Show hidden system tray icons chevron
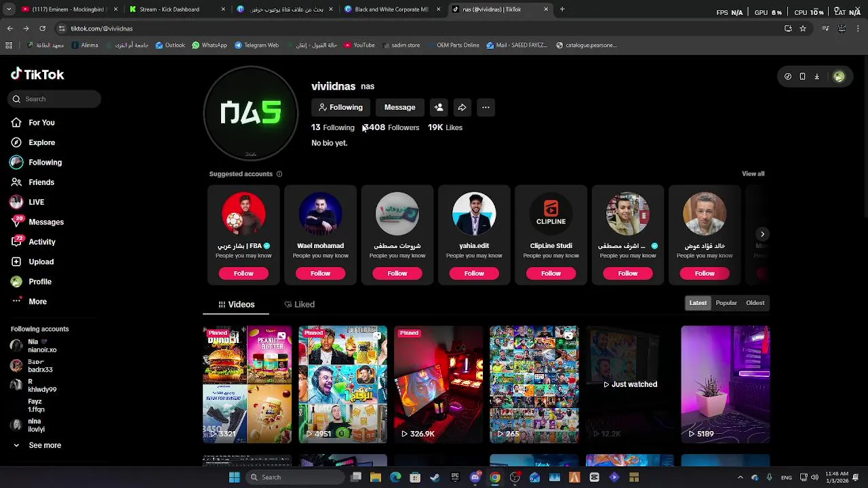This screenshot has width=868, height=488. tap(740, 477)
